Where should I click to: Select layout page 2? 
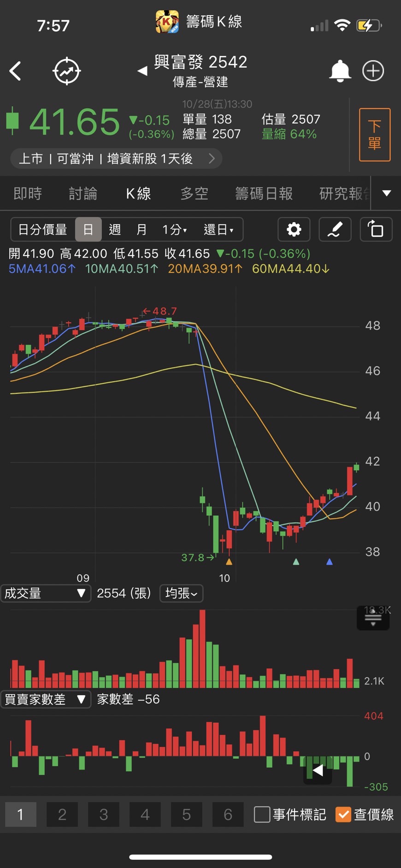point(62,815)
